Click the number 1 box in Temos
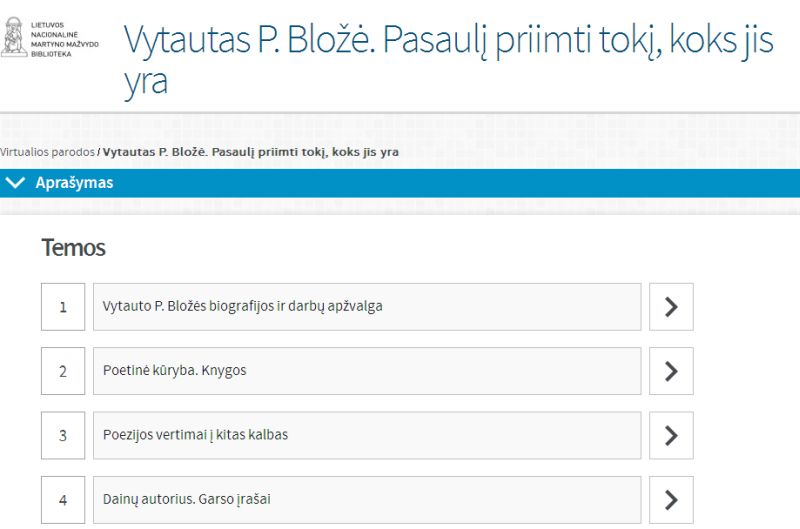800x529 pixels. [x=63, y=307]
